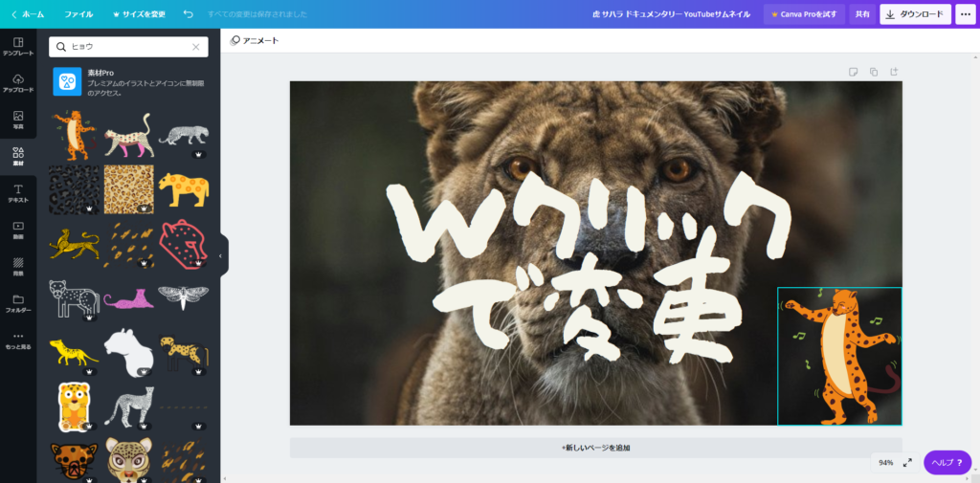This screenshot has width=980, height=483.
Task: Click the undo arrow in top bar
Action: pyautogui.click(x=188, y=14)
